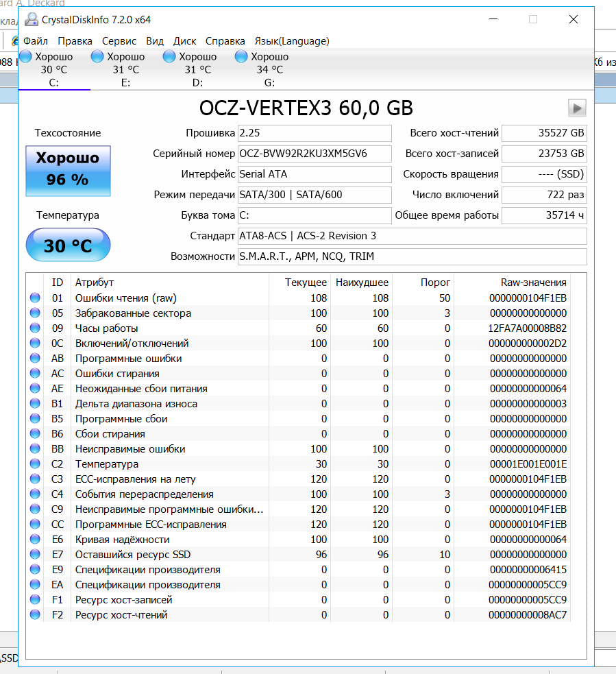616x674 pixels.
Task: Click total host reads value 35527 GB
Action: pyautogui.click(x=544, y=133)
